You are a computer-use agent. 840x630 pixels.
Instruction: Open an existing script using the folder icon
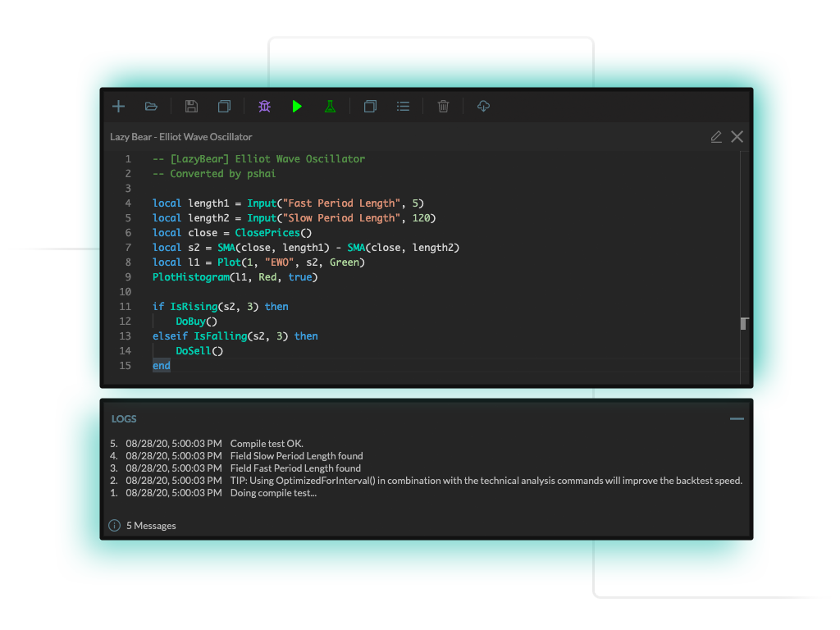pyautogui.click(x=151, y=106)
